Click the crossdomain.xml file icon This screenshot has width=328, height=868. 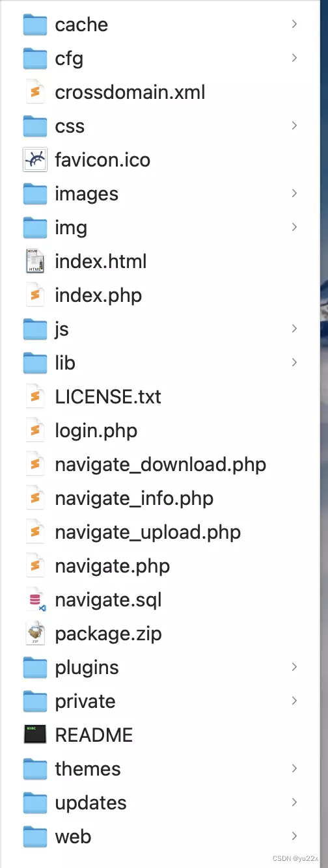(35, 92)
